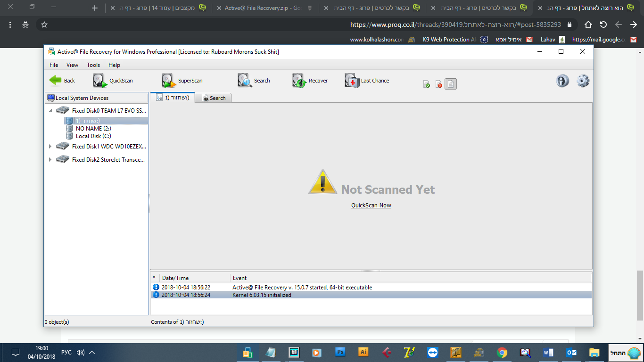Bookmark this page with the star icon
The width and height of the screenshot is (644, 362).
point(44,25)
